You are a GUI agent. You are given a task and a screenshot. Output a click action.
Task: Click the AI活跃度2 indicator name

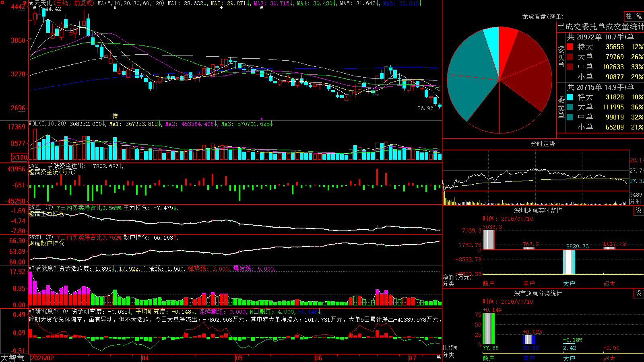(x=42, y=268)
